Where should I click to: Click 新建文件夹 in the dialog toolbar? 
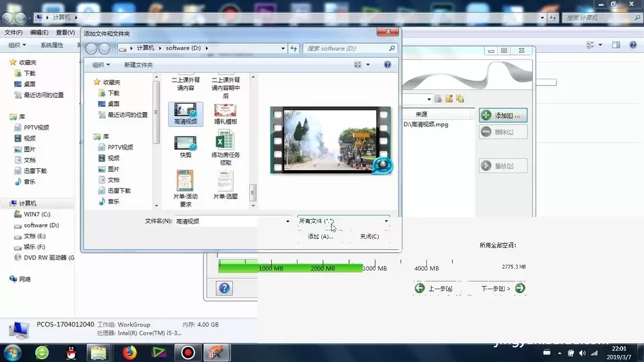138,65
